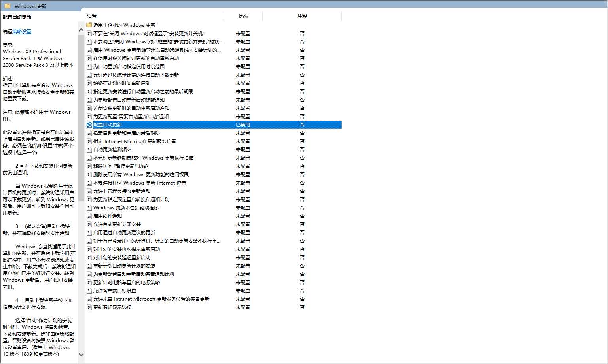Click the description pane scroll down arrow
The width and height of the screenshot is (608, 364).
(81, 355)
